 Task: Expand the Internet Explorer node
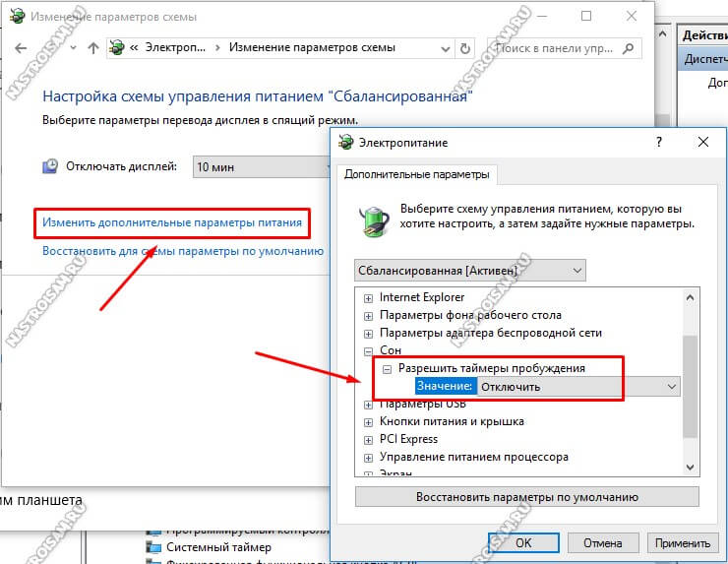pyautogui.click(x=368, y=298)
